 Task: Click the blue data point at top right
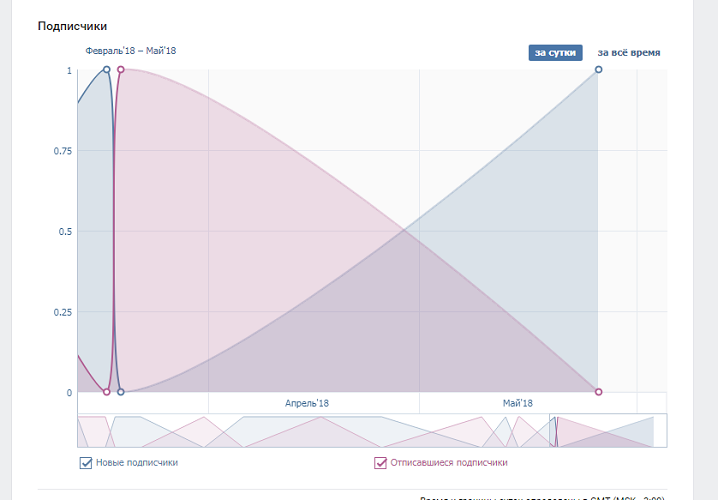click(x=598, y=70)
